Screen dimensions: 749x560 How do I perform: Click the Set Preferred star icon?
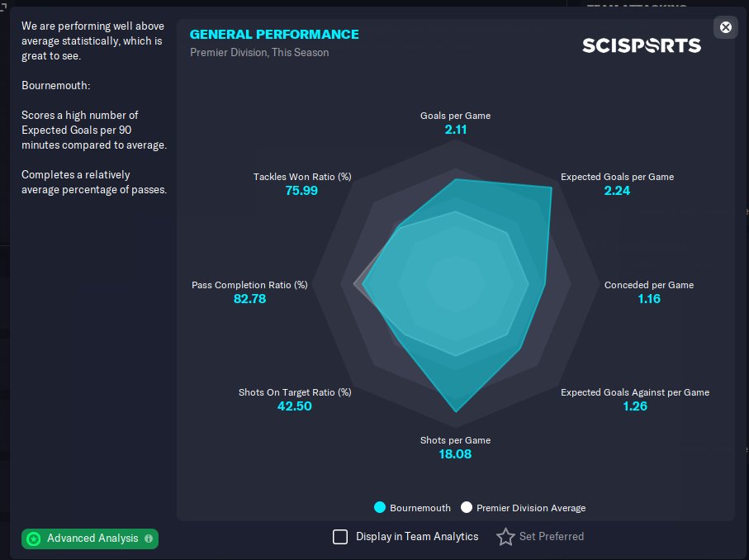505,537
